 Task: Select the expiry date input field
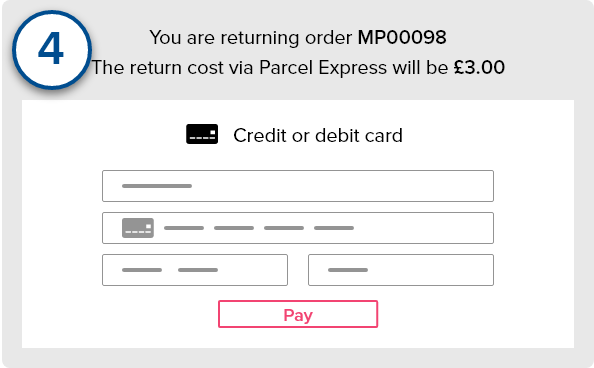coord(195,270)
